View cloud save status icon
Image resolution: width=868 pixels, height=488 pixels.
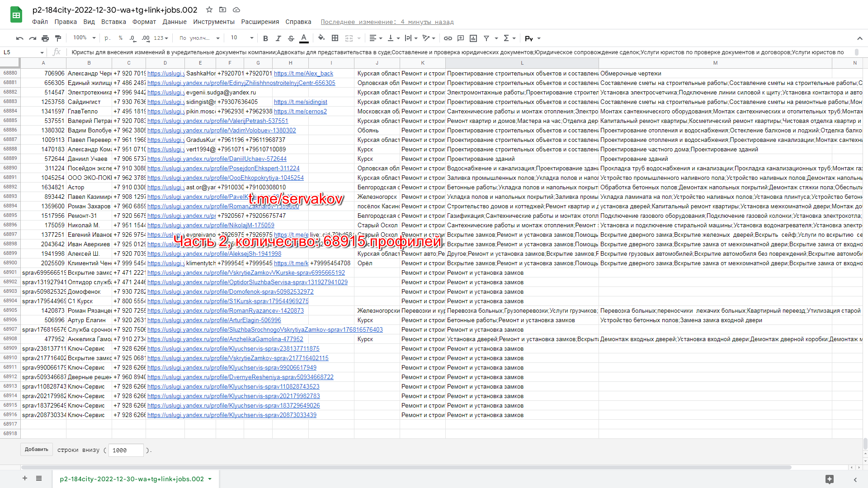point(236,9)
